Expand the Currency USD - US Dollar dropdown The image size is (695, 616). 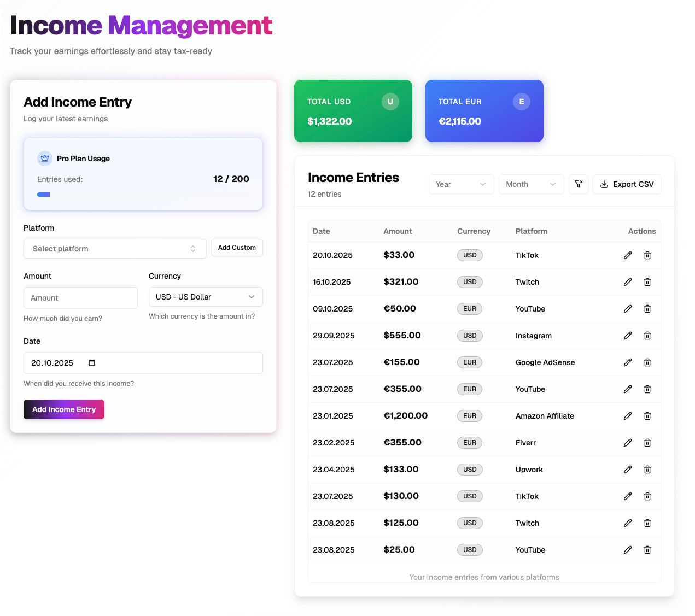click(205, 297)
